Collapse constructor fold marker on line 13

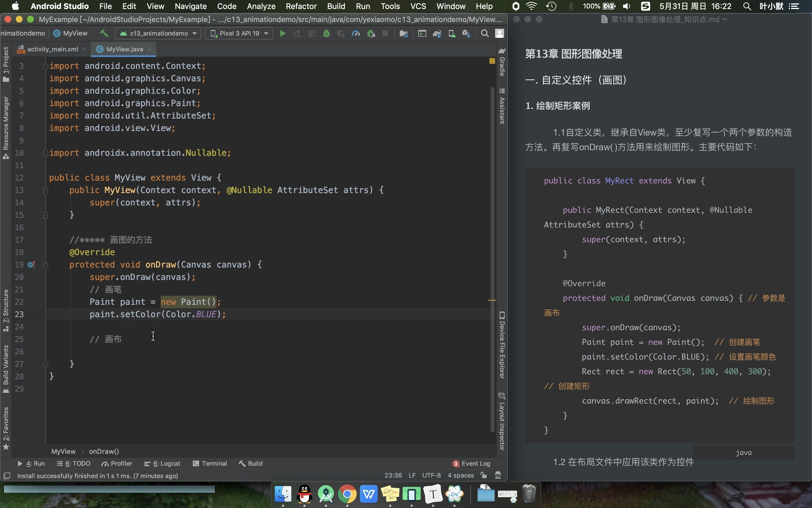pos(46,190)
